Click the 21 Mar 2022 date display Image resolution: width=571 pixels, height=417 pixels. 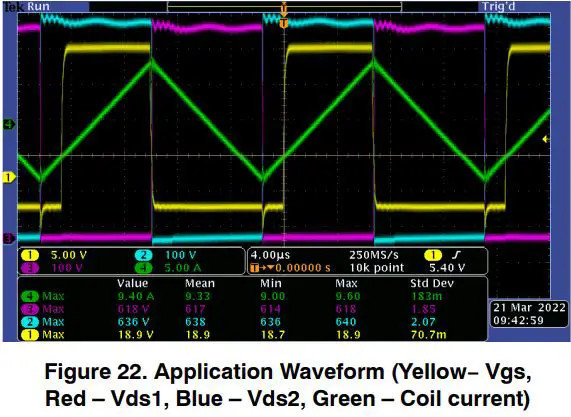click(x=529, y=308)
